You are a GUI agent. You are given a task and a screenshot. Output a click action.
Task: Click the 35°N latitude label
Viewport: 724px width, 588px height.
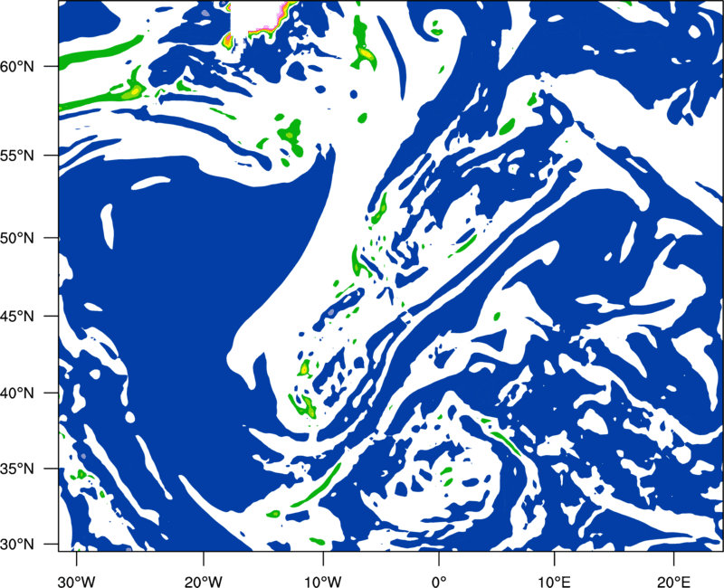tap(17, 469)
